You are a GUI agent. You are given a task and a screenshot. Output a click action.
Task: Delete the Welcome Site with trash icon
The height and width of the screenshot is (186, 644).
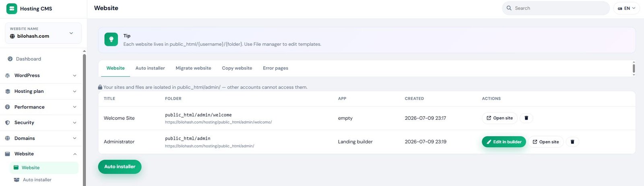click(x=526, y=118)
